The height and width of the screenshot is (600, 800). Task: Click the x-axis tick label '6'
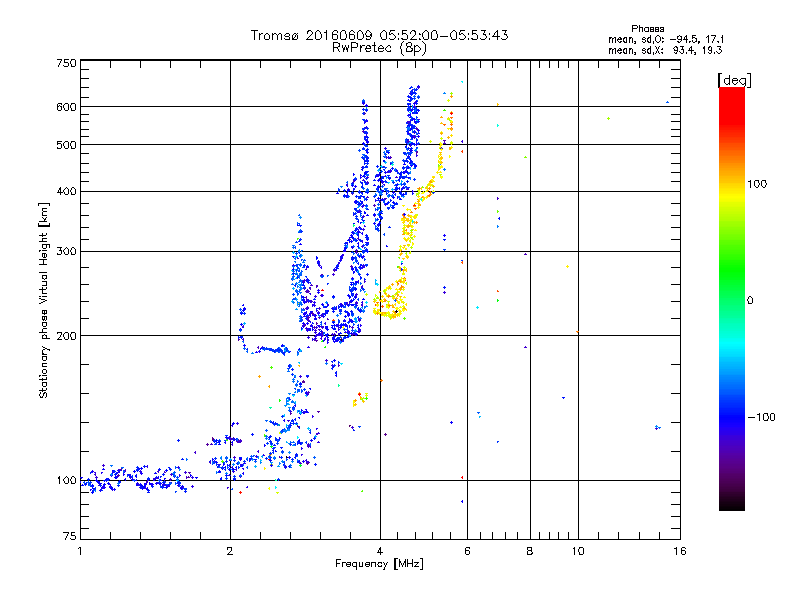point(467,551)
